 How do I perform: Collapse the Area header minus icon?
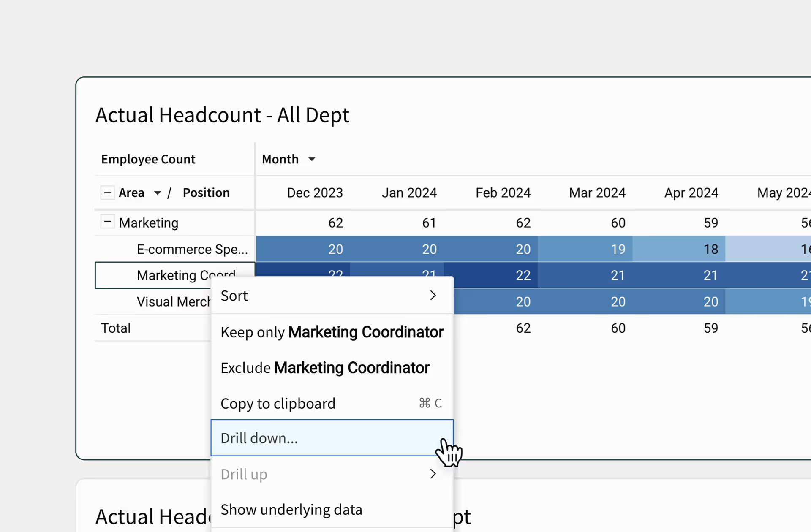coord(107,193)
